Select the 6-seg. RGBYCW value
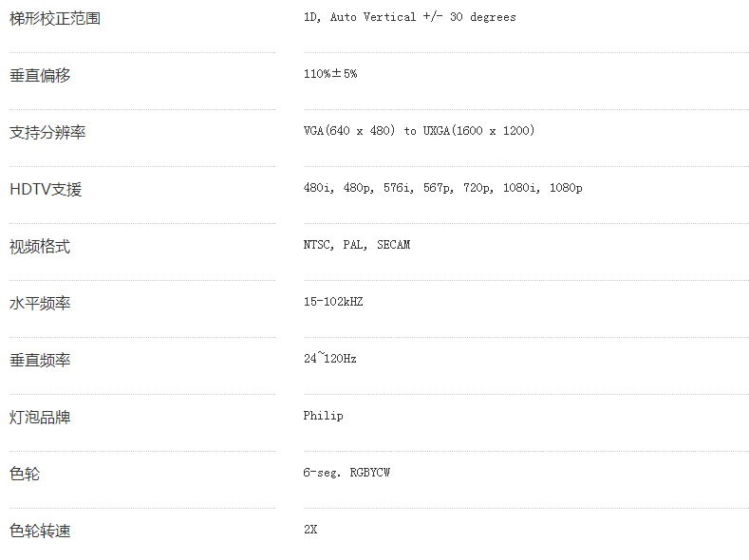 (346, 473)
